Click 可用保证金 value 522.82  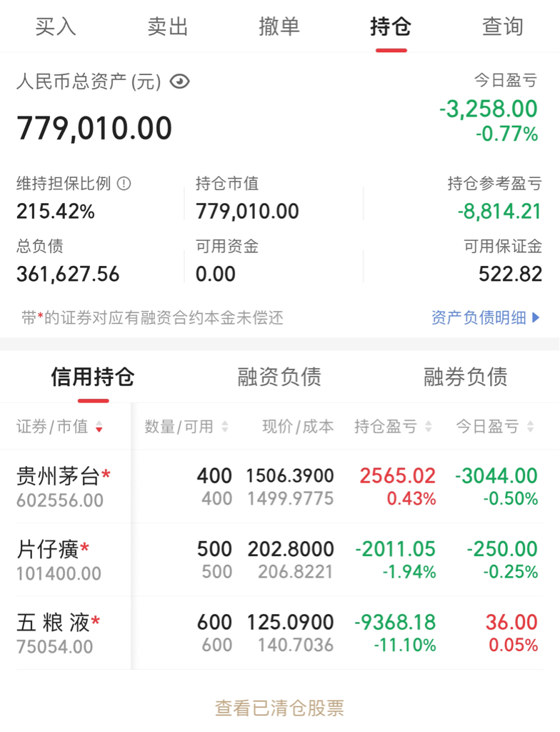(x=511, y=274)
